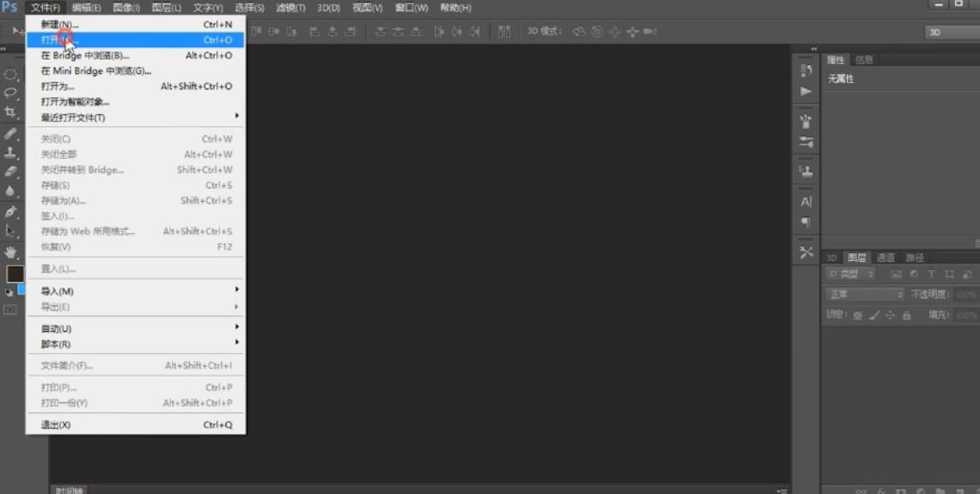980x494 pixels.
Task: Open the 时间轴 timeline tab
Action: coord(68,490)
